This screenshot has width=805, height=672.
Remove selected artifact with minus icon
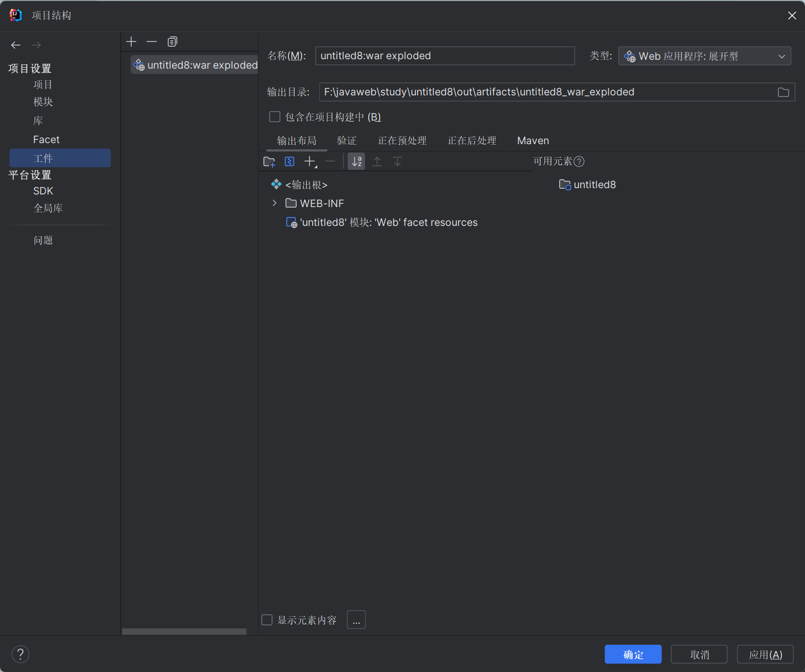(152, 41)
